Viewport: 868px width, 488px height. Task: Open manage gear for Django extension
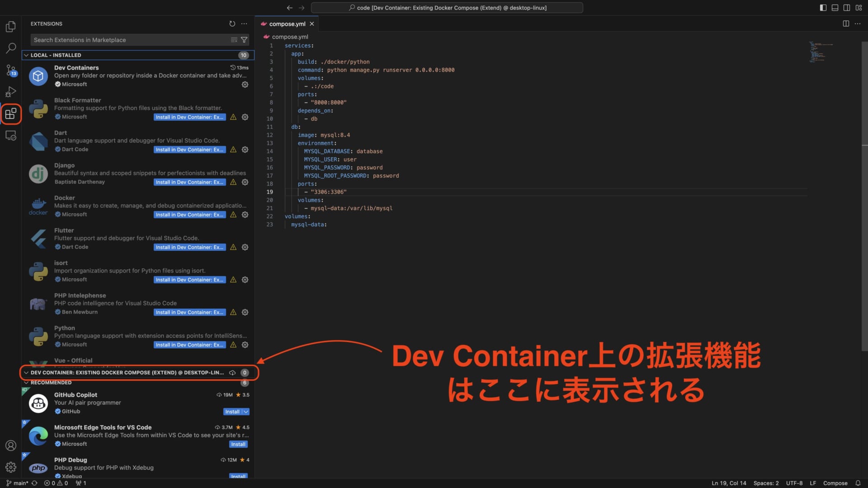click(245, 182)
